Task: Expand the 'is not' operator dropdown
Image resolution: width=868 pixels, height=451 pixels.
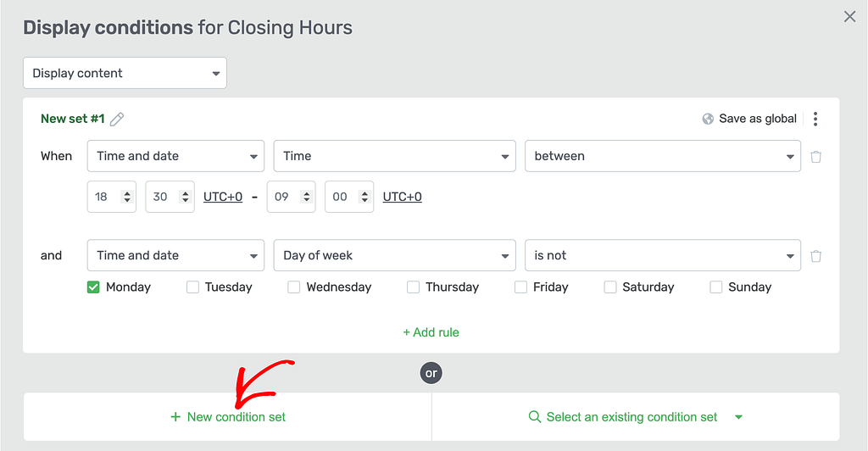Action: [x=663, y=255]
